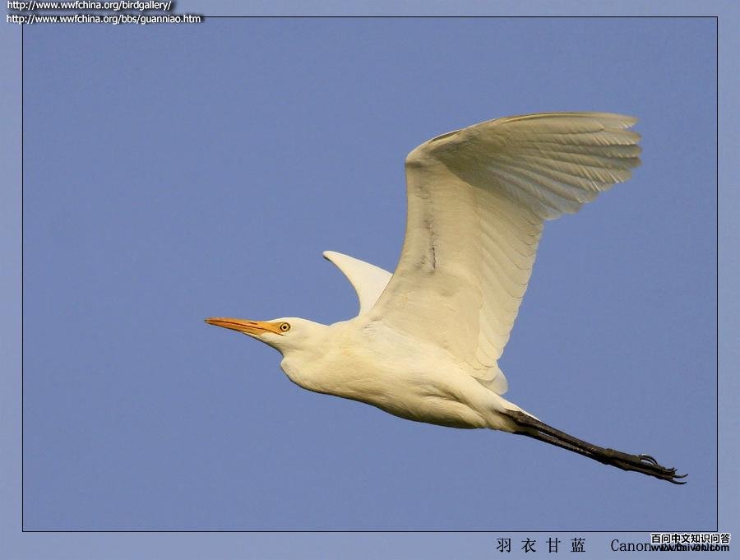Viewport: 740px width, 560px height.
Task: Click the watermark website URL under 百问中文知识问答
Action: (x=690, y=548)
